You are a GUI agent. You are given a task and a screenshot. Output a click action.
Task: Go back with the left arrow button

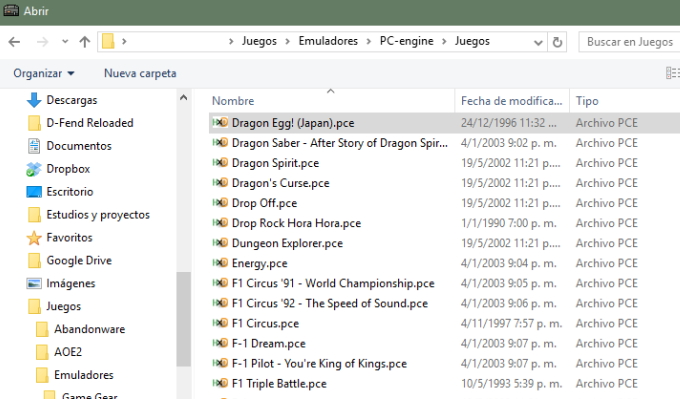click(14, 42)
